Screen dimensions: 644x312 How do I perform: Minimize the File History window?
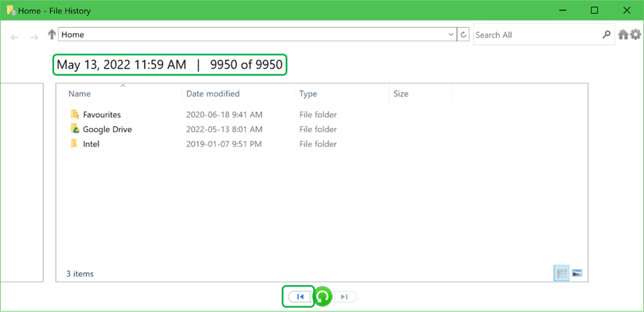[x=563, y=11]
